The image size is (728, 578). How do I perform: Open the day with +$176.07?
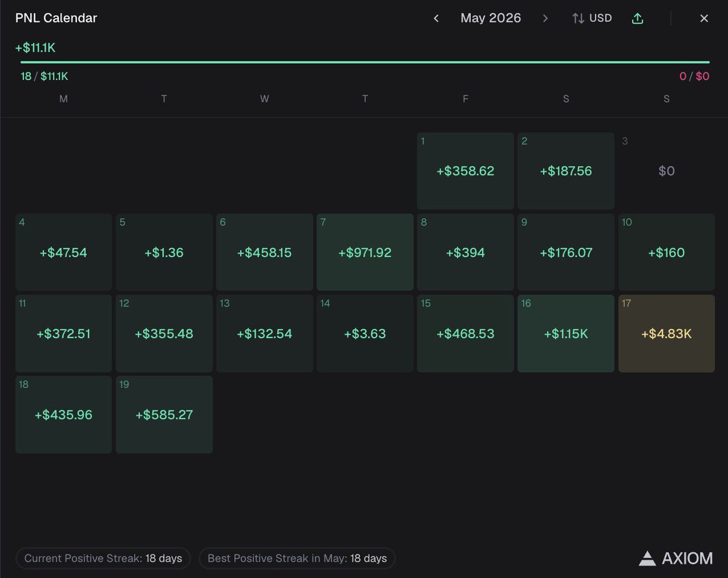point(566,252)
